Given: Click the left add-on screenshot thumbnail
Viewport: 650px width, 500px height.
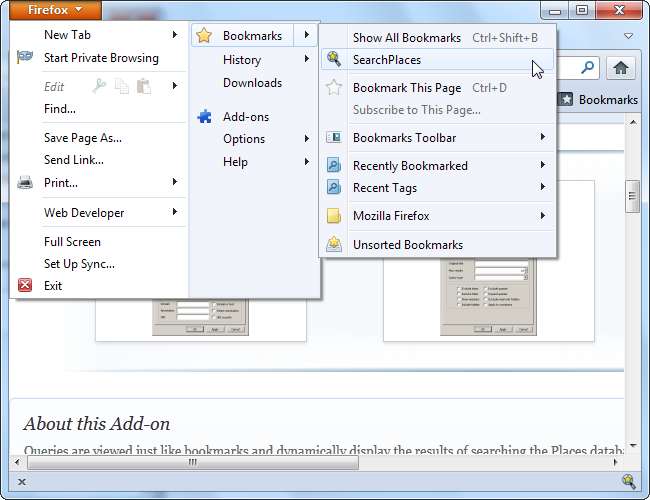Looking at the screenshot, I should click(x=200, y=317).
